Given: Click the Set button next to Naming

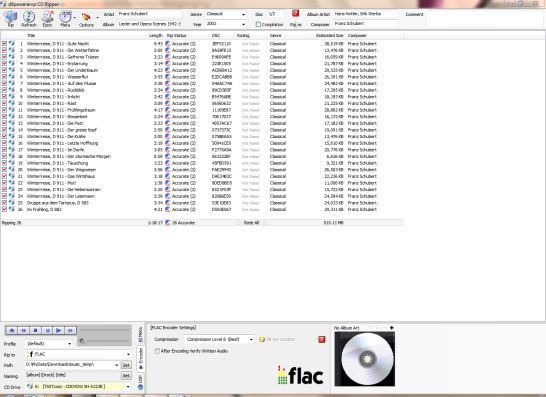Looking at the screenshot, I should [x=126, y=375].
